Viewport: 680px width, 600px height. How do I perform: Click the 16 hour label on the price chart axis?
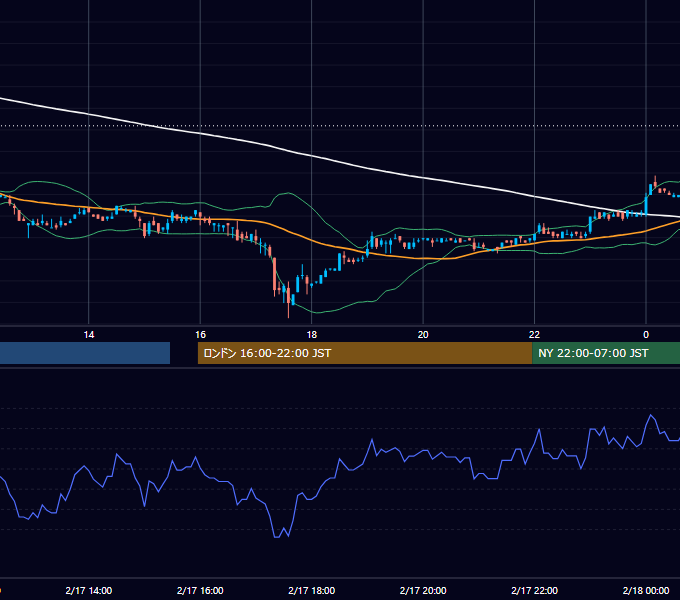[x=200, y=335]
